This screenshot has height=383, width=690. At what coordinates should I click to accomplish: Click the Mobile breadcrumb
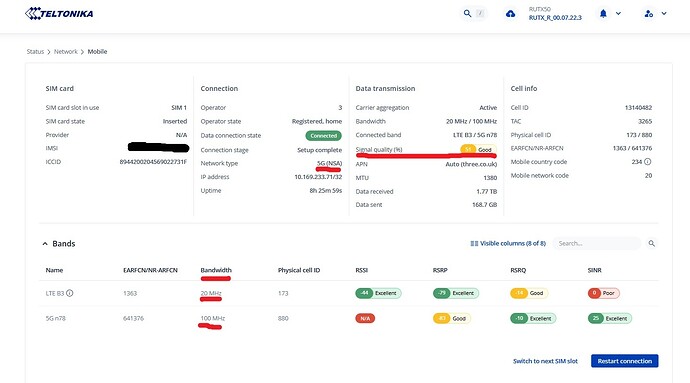pyautogui.click(x=97, y=52)
